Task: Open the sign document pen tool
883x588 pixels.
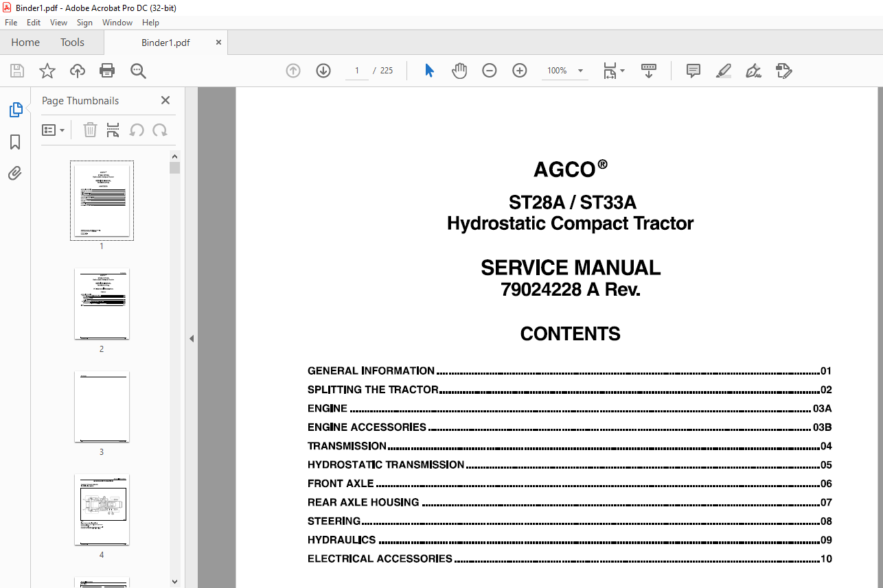Action: click(753, 71)
